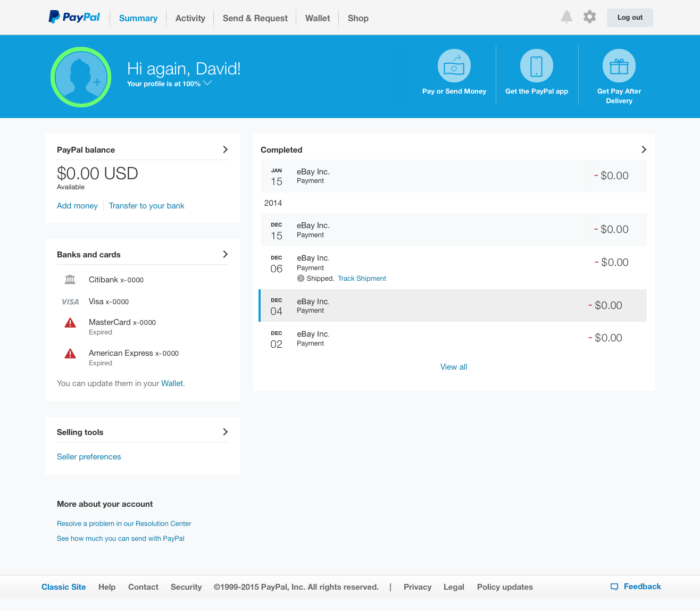This screenshot has width=700, height=611.
Task: Click the expired warning icon beside MasterCard
Action: click(70, 322)
